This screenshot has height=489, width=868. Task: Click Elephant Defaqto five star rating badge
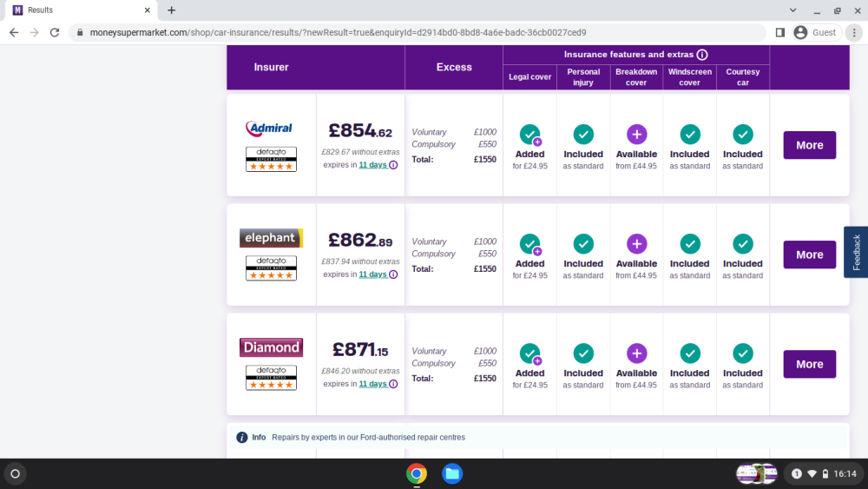pyautogui.click(x=271, y=268)
